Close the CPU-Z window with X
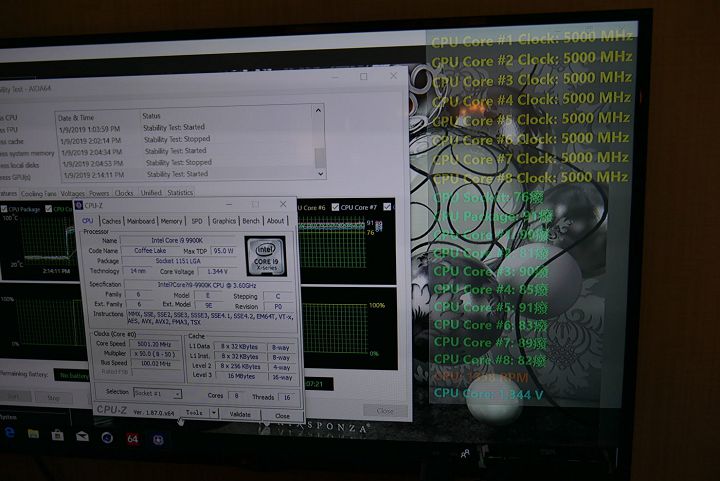Screen dimensions: 720x481 coord(283,204)
